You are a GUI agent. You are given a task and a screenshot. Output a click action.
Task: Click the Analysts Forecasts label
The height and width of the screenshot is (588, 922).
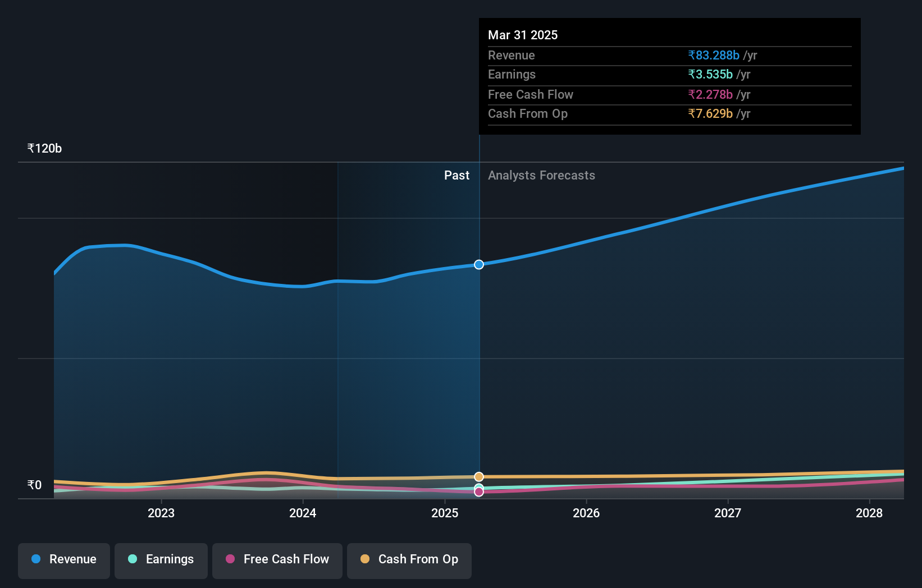pos(541,175)
